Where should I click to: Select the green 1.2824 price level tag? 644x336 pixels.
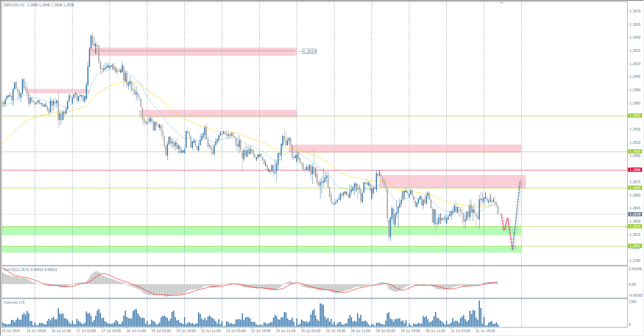tap(635, 226)
